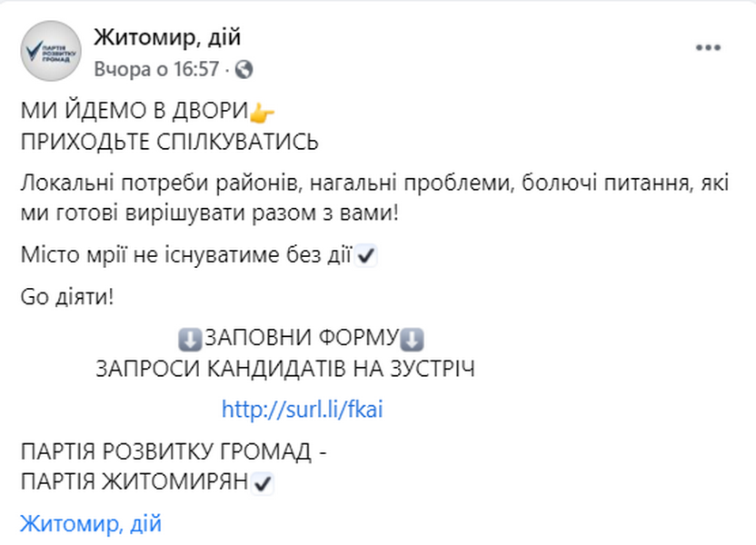Click the Go діяти! line

pos(68,297)
